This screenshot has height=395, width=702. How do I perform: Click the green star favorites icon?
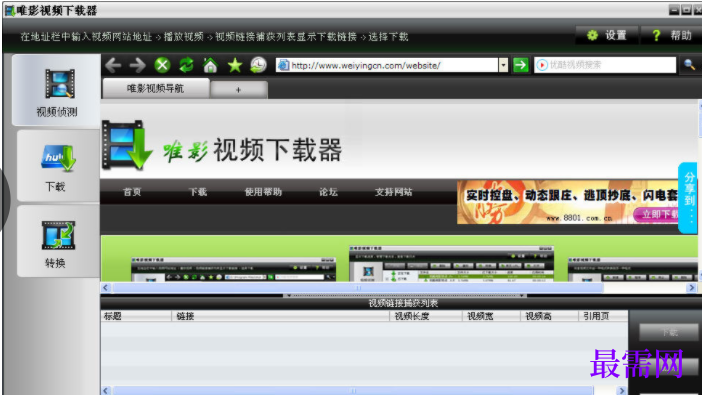tap(235, 65)
